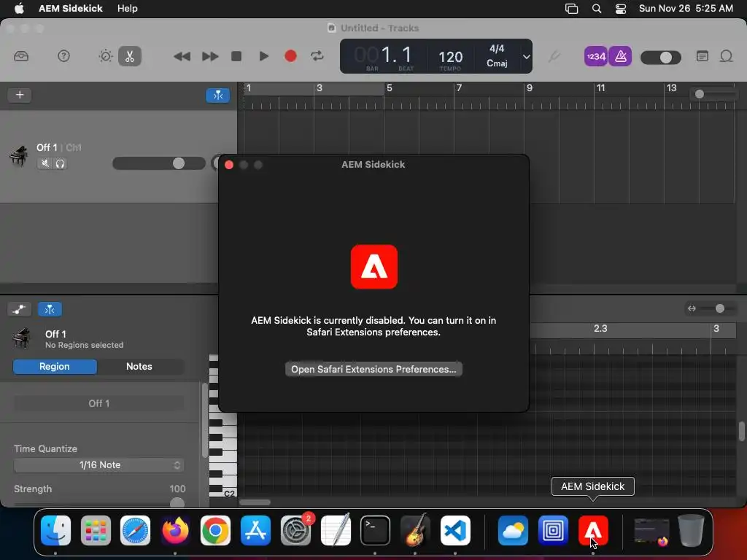Switch to the Notes tab

[x=139, y=366]
